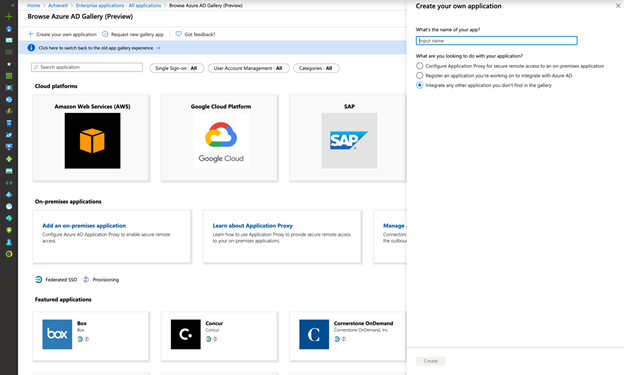Focus the Search application field
The height and width of the screenshot is (375, 624).
coord(87,67)
